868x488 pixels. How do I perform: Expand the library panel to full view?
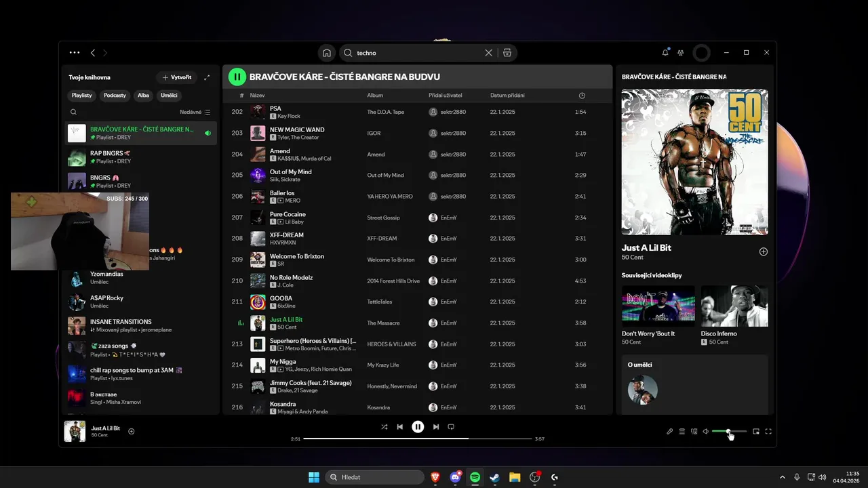207,77
